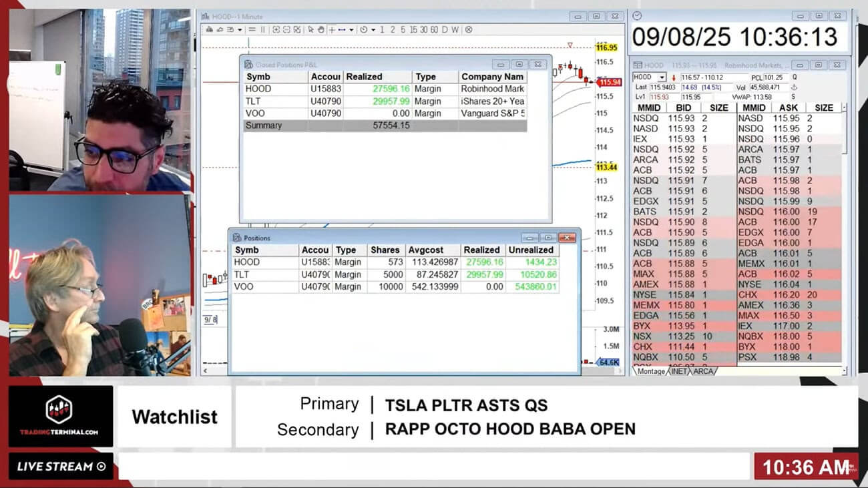Open the HOOD symbol dropdown
Screen dimensions: 868x488
tap(662, 77)
